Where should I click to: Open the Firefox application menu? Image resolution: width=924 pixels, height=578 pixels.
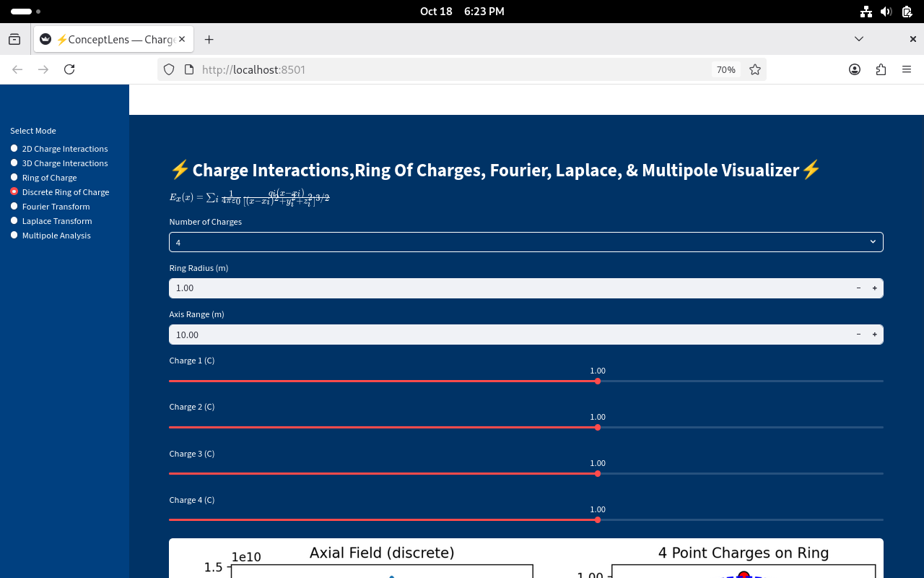(907, 69)
